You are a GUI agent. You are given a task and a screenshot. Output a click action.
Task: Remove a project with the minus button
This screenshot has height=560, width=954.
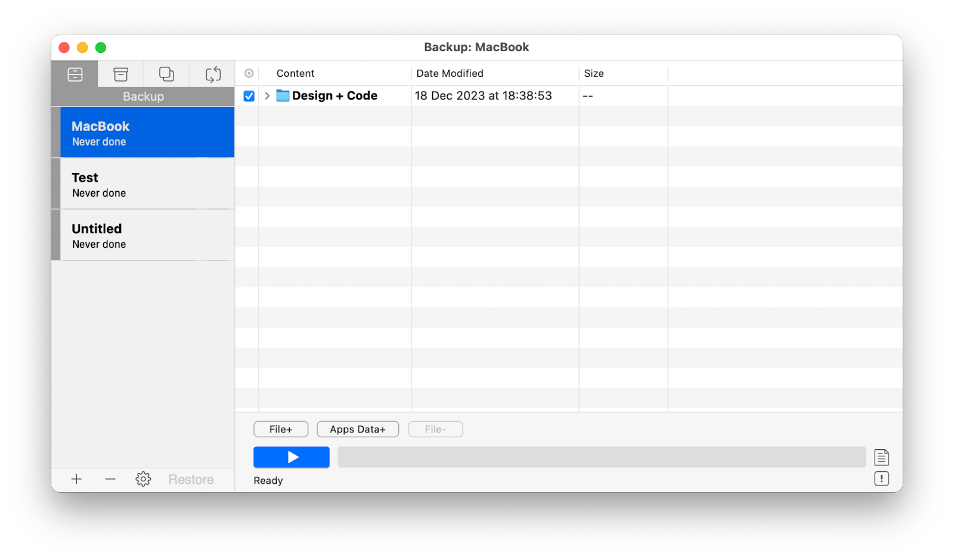(110, 479)
